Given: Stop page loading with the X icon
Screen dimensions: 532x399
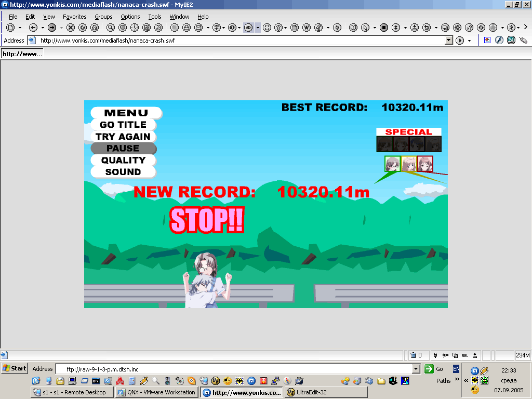Looking at the screenshot, I should pyautogui.click(x=71, y=28).
